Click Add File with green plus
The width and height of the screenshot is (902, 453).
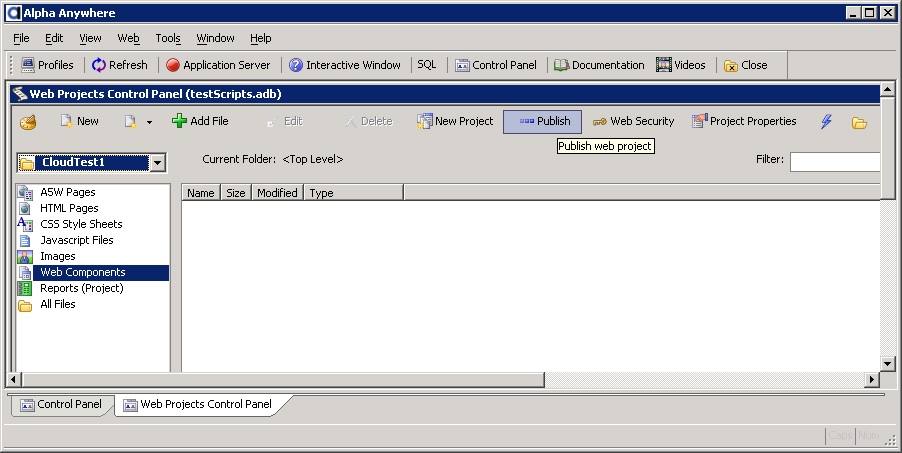pyautogui.click(x=200, y=121)
